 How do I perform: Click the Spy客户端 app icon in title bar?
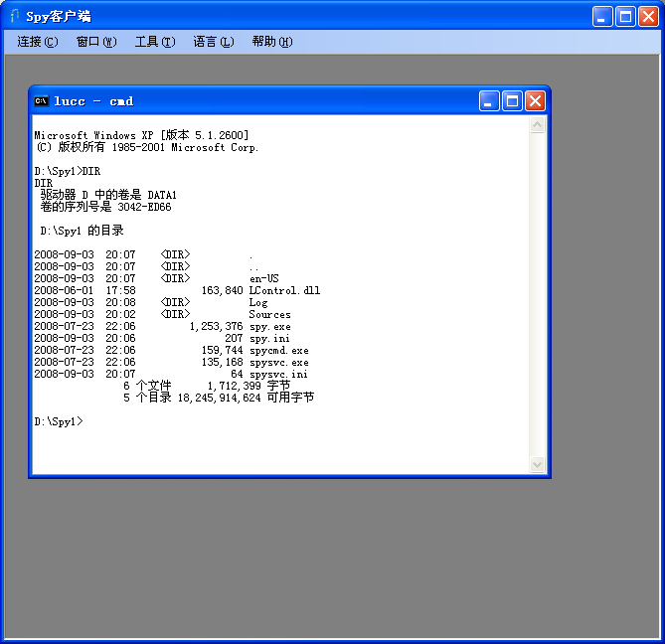[x=15, y=16]
